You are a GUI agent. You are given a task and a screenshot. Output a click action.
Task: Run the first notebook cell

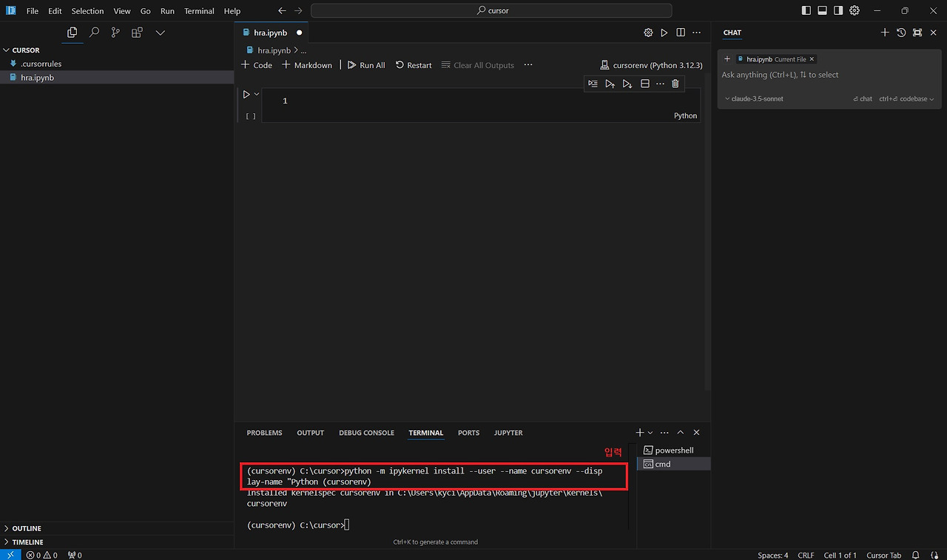click(x=247, y=94)
